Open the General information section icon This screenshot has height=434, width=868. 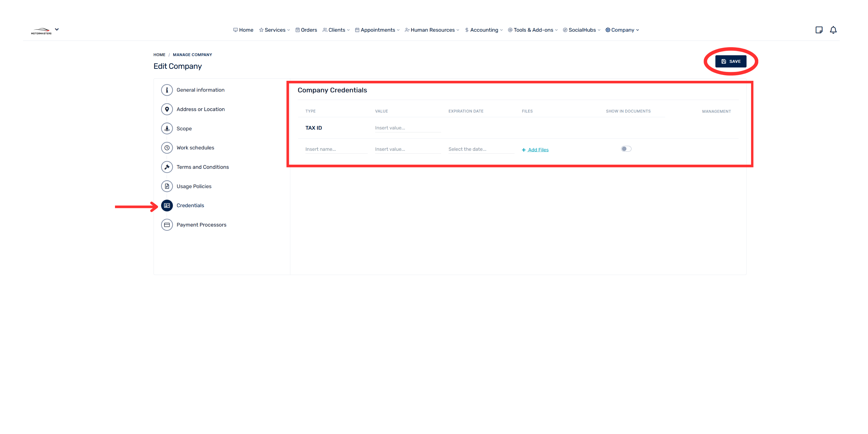click(x=167, y=90)
